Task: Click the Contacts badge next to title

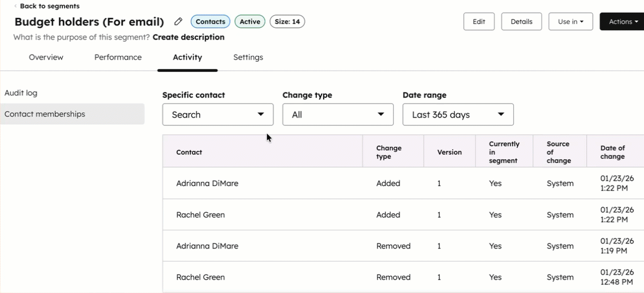Action: tap(210, 22)
